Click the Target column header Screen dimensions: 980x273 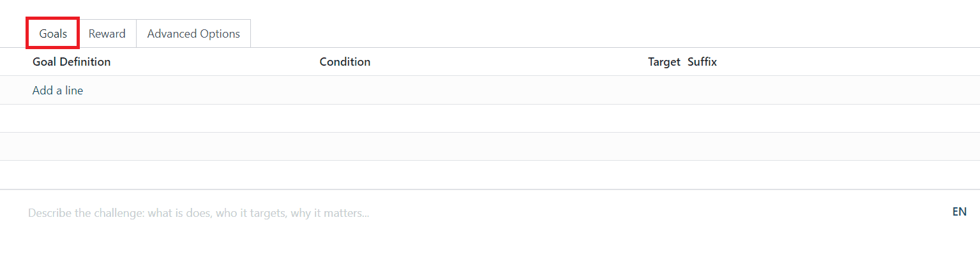663,62
